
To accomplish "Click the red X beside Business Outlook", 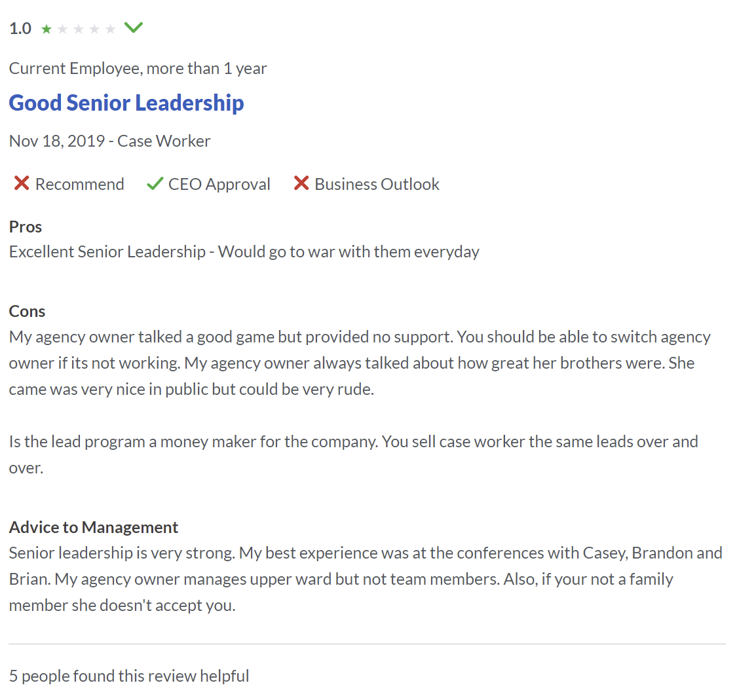I will click(x=301, y=183).
